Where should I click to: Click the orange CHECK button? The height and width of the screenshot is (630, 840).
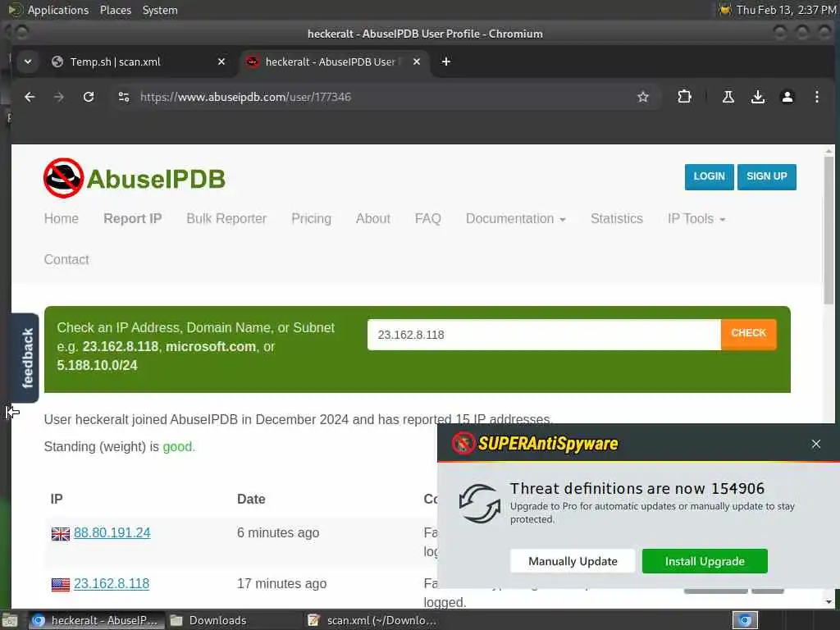(x=748, y=333)
